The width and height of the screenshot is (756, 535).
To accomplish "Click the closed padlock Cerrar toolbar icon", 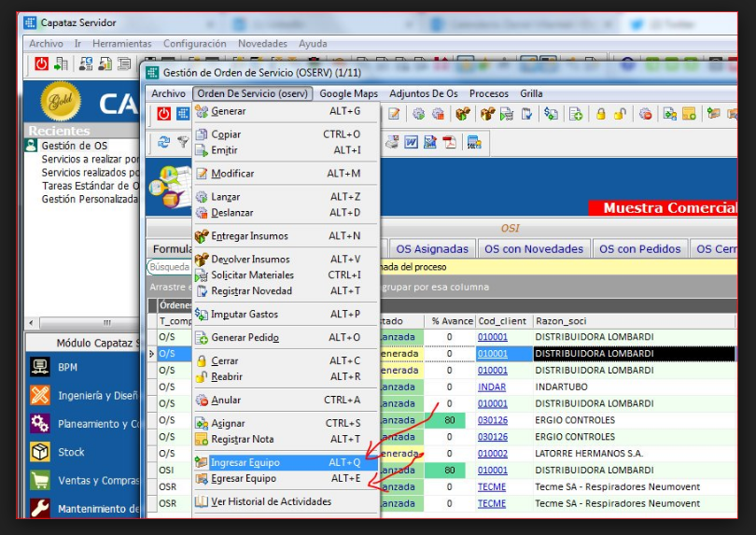I will click(x=601, y=114).
